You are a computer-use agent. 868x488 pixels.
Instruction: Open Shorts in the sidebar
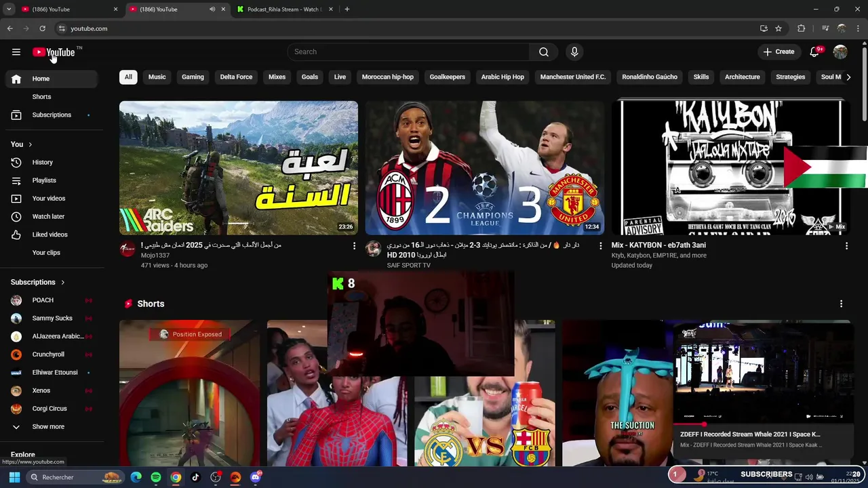click(x=51, y=97)
